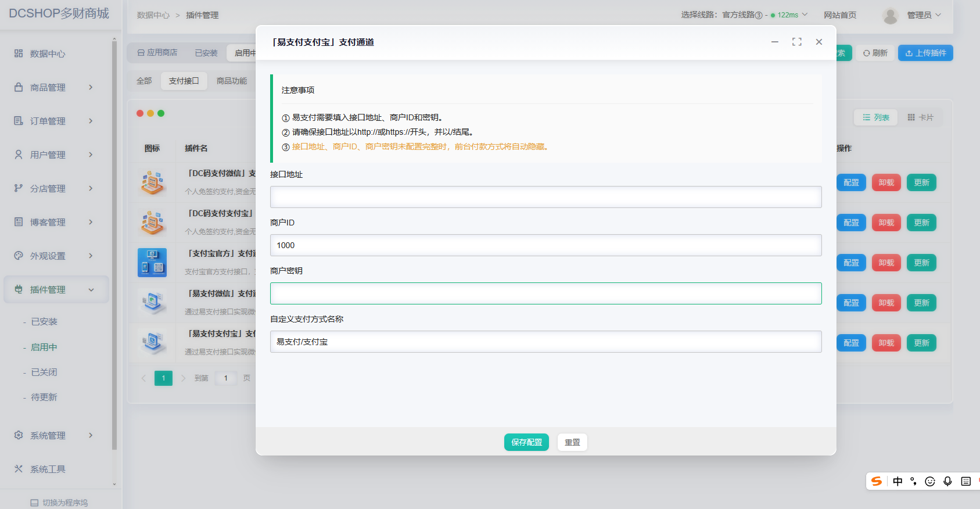Open the 管理员 account dropdown
This screenshot has height=509, width=980.
click(x=924, y=15)
